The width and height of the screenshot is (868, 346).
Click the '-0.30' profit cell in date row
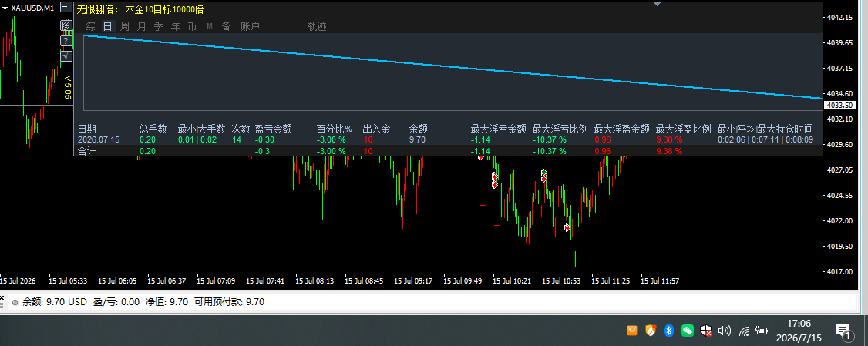click(x=264, y=139)
